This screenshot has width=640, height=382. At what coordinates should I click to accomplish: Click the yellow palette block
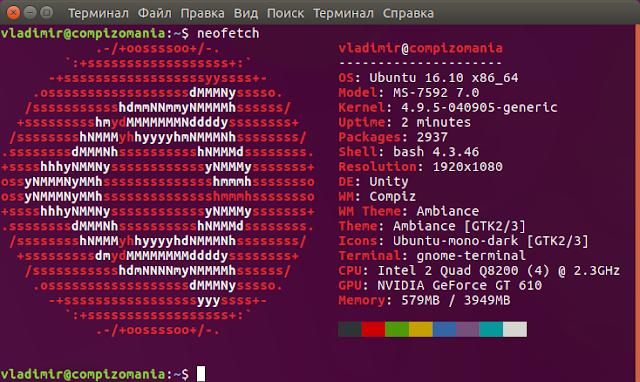421,329
